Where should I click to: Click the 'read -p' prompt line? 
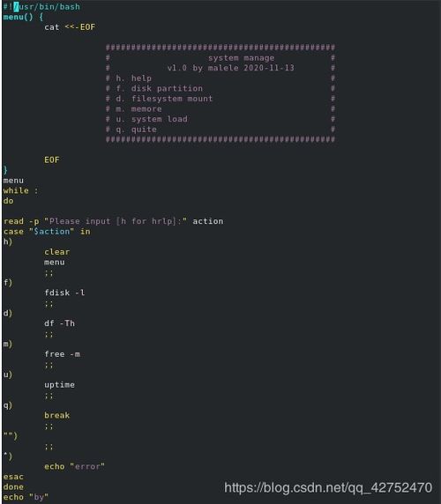[113, 221]
